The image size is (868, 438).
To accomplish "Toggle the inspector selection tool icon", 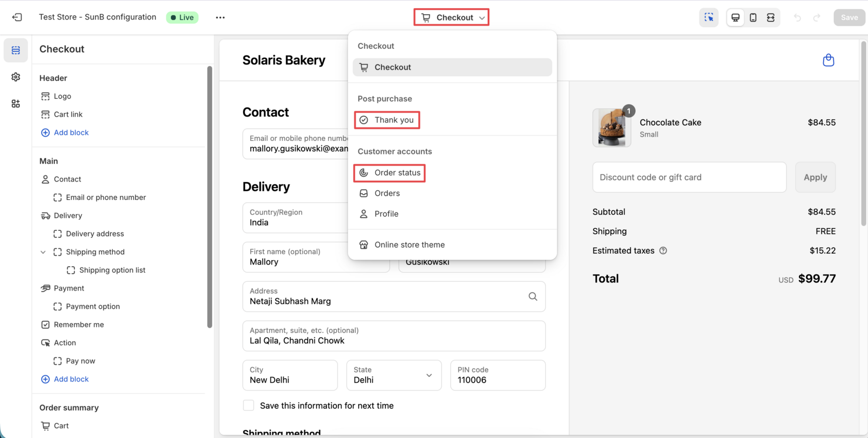I will (709, 17).
